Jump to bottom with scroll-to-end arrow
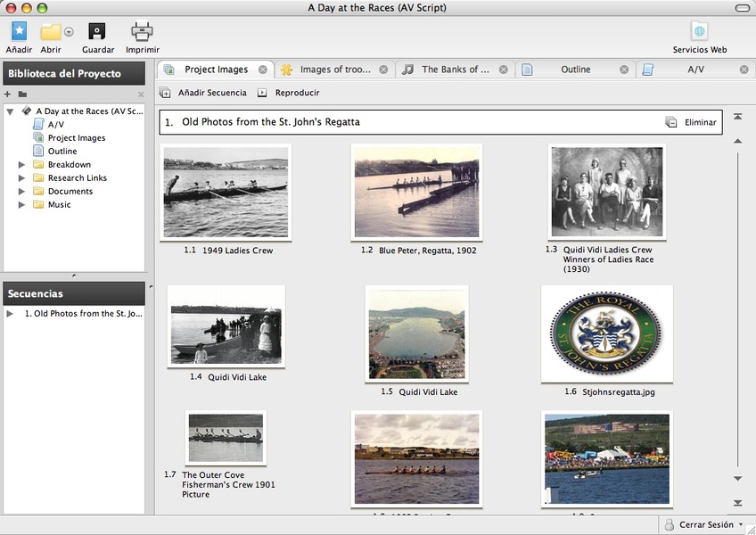The image size is (756, 535). (x=737, y=503)
